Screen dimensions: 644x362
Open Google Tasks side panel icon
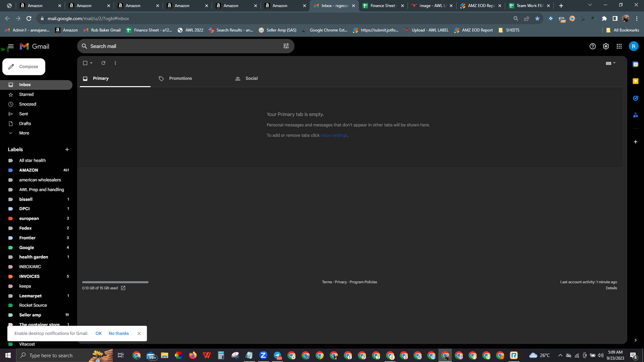point(636,98)
